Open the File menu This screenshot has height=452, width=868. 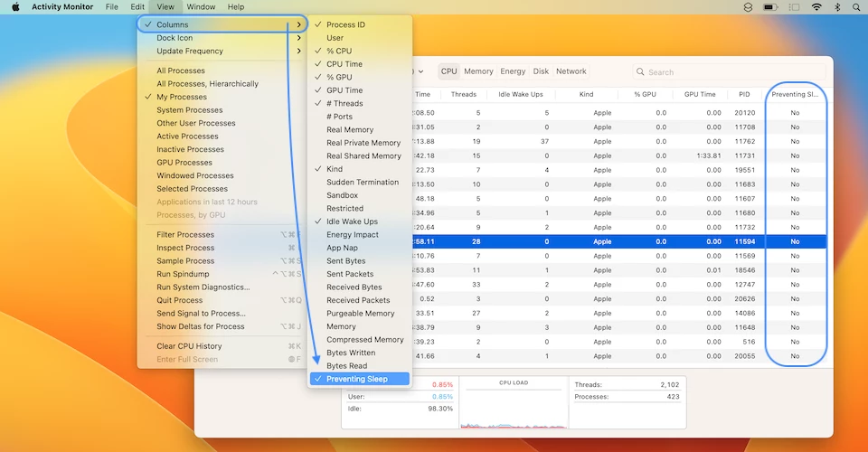tap(112, 7)
